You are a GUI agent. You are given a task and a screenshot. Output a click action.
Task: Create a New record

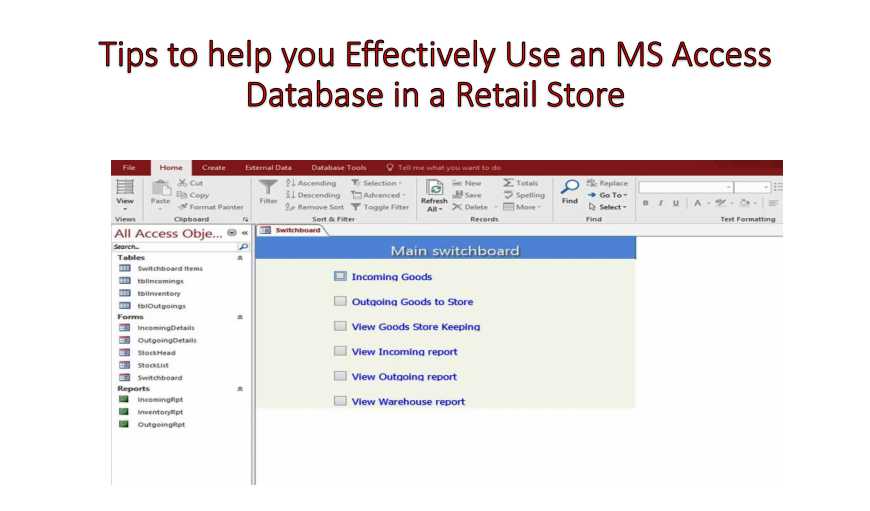pos(467,183)
